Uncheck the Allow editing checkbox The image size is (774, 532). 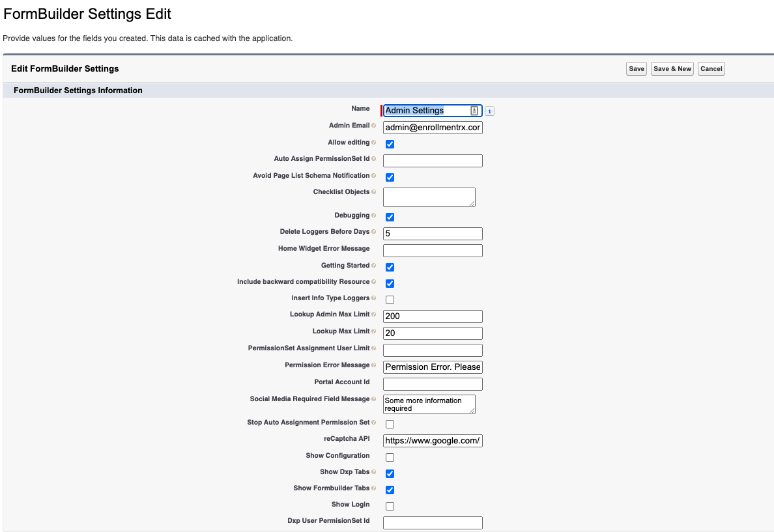click(390, 144)
